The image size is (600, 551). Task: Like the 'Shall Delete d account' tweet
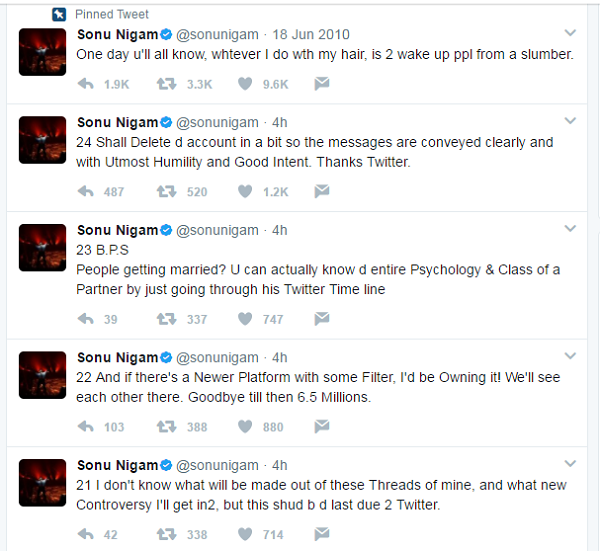pos(244,191)
